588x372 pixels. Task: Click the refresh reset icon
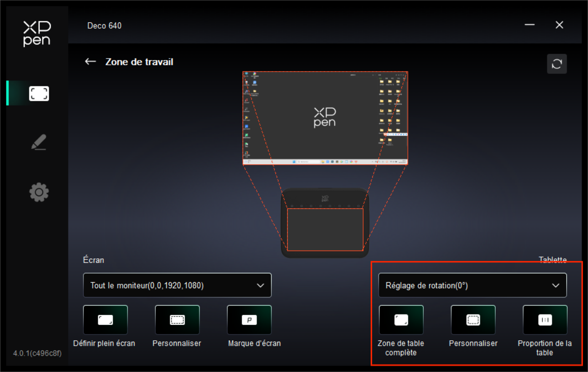click(556, 64)
